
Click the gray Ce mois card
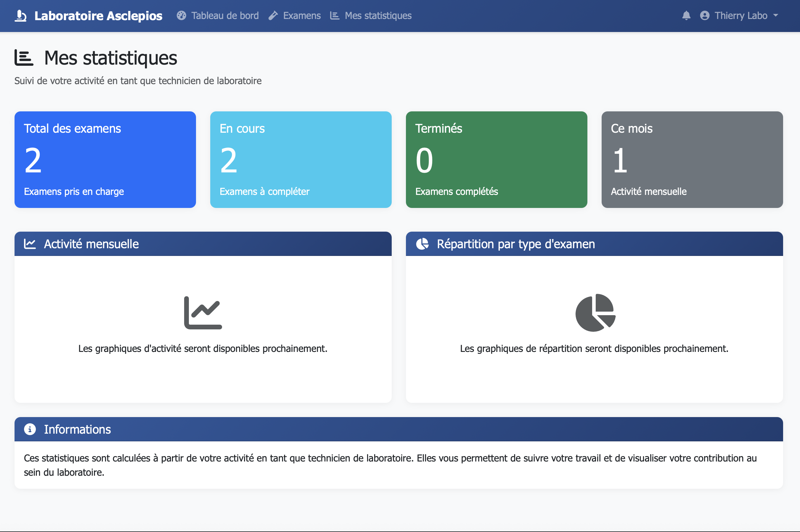pyautogui.click(x=692, y=159)
